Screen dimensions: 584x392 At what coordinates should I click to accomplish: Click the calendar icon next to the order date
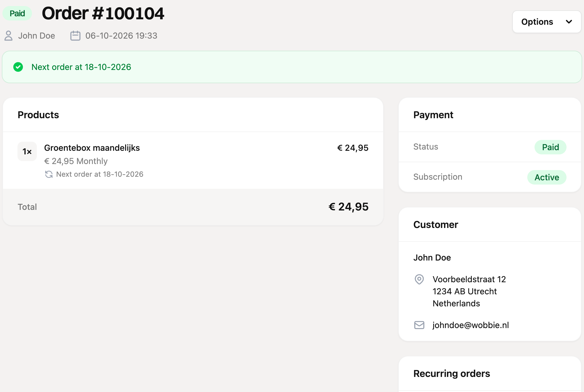75,36
